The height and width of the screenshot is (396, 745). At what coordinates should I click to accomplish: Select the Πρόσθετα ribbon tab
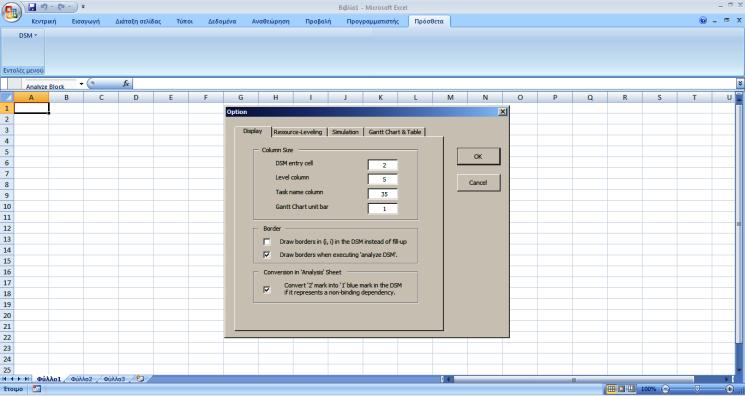click(x=429, y=21)
